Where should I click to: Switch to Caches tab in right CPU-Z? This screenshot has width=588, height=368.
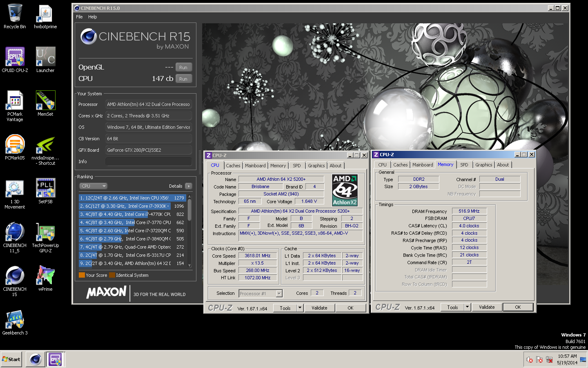click(x=401, y=165)
